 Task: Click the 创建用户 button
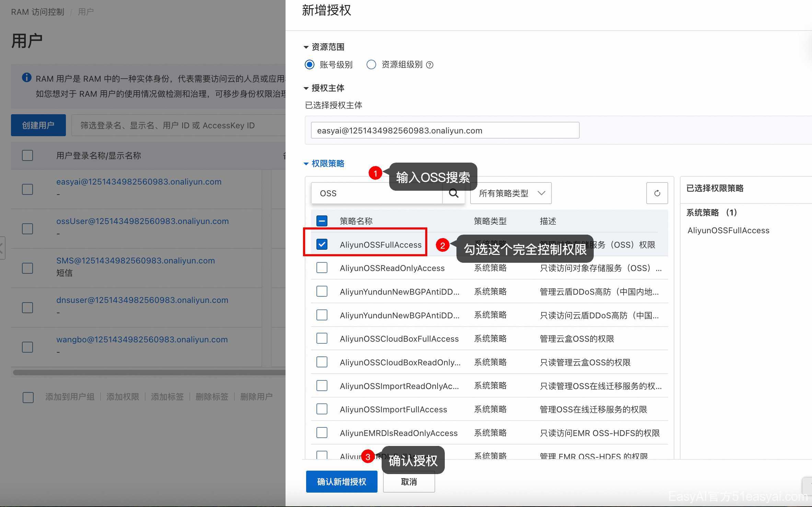point(38,125)
